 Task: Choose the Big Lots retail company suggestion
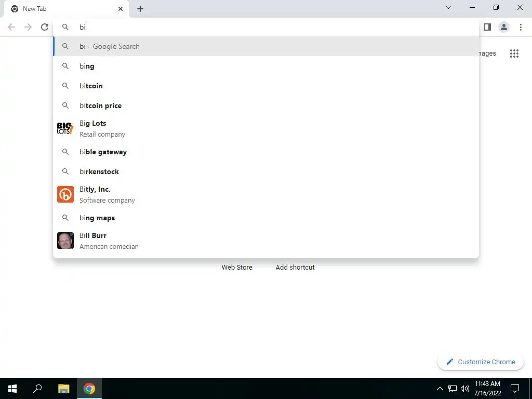click(267, 129)
